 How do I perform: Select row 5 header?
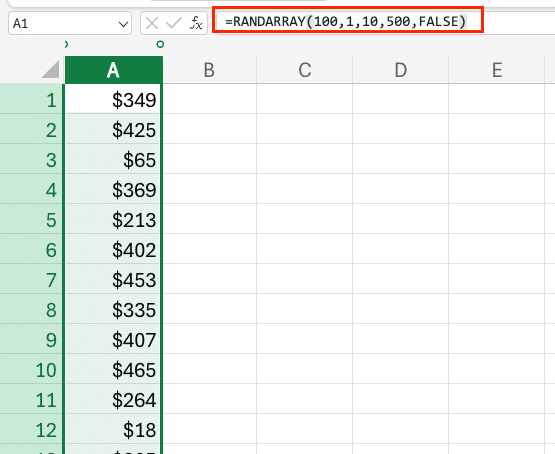(x=32, y=219)
